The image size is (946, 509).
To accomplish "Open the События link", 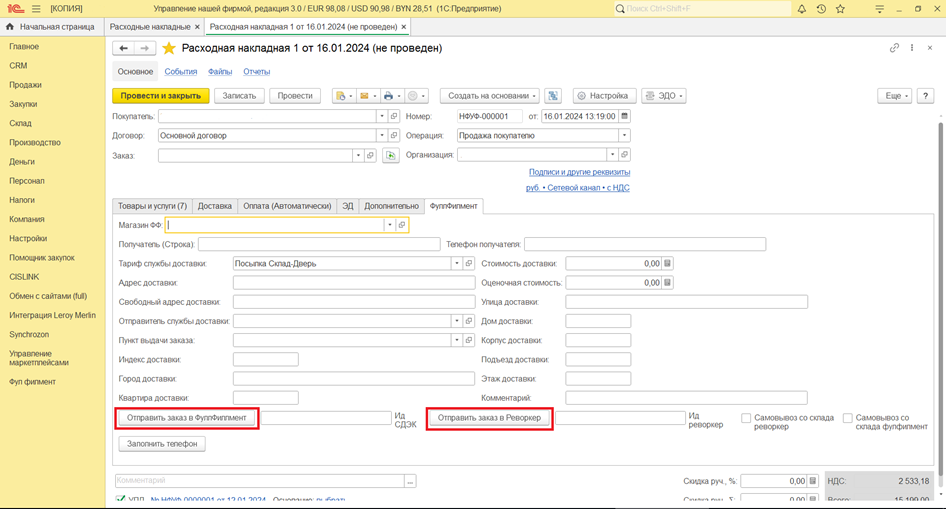I will click(x=181, y=72).
